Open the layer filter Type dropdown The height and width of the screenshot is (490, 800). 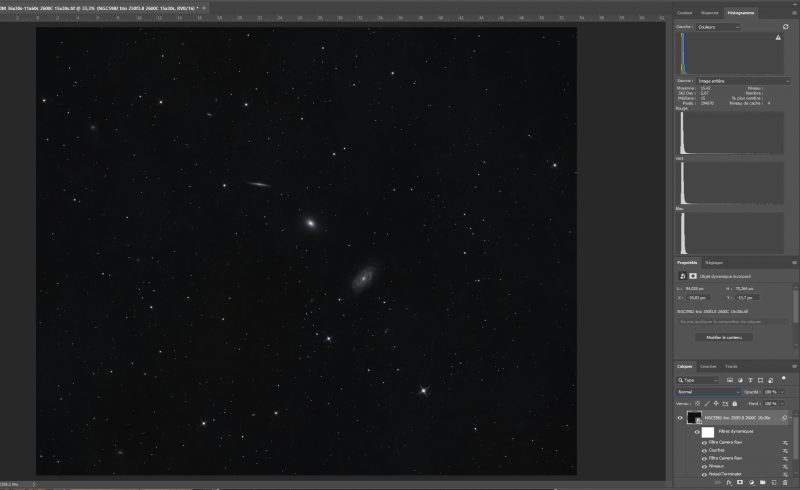[x=697, y=380]
